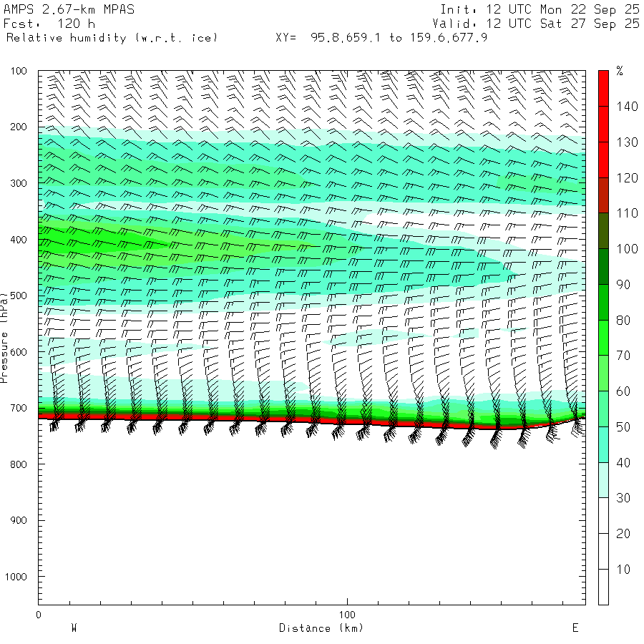The image size is (644, 644).
Task: Pick the olive 100–110% color bar segment
Action: click(x=603, y=231)
